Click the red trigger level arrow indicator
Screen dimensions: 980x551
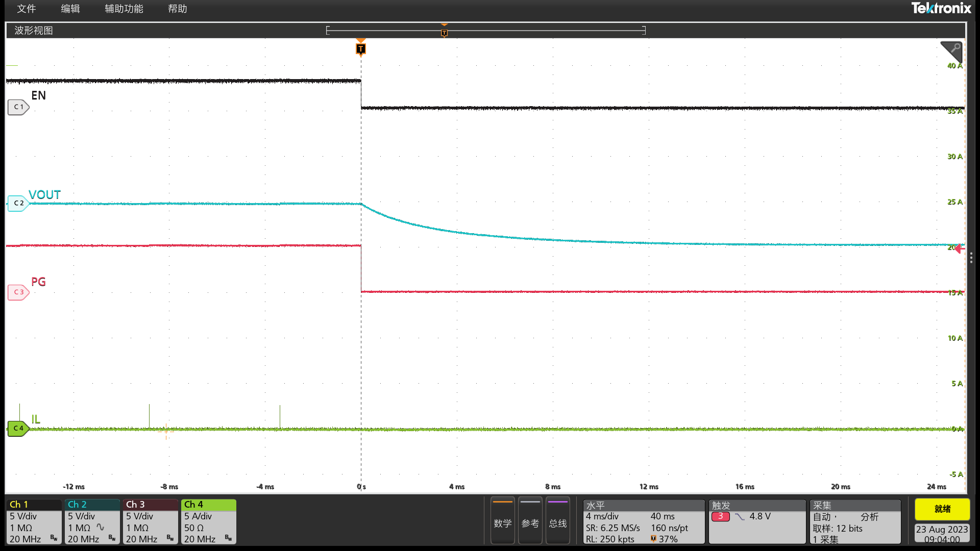point(959,248)
